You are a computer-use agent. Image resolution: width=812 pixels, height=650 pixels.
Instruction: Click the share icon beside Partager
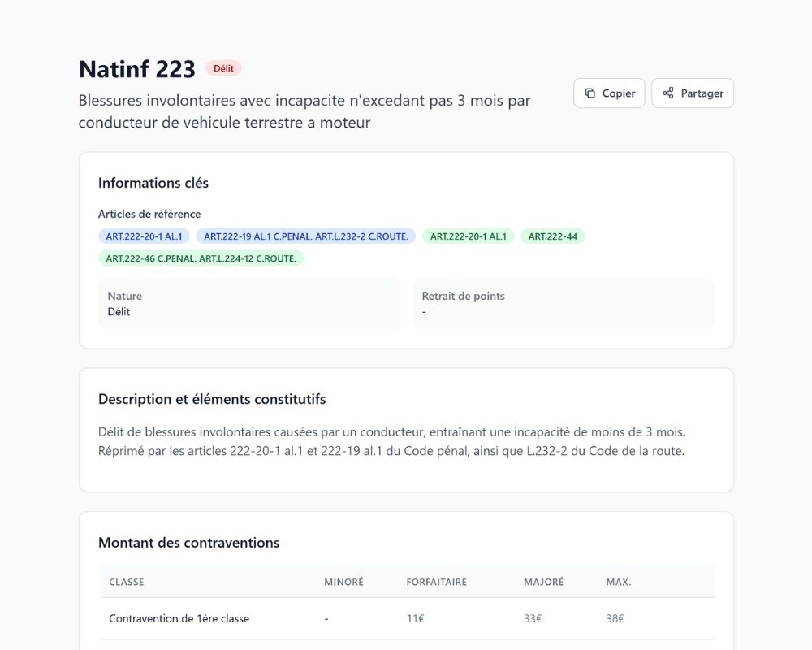(668, 93)
